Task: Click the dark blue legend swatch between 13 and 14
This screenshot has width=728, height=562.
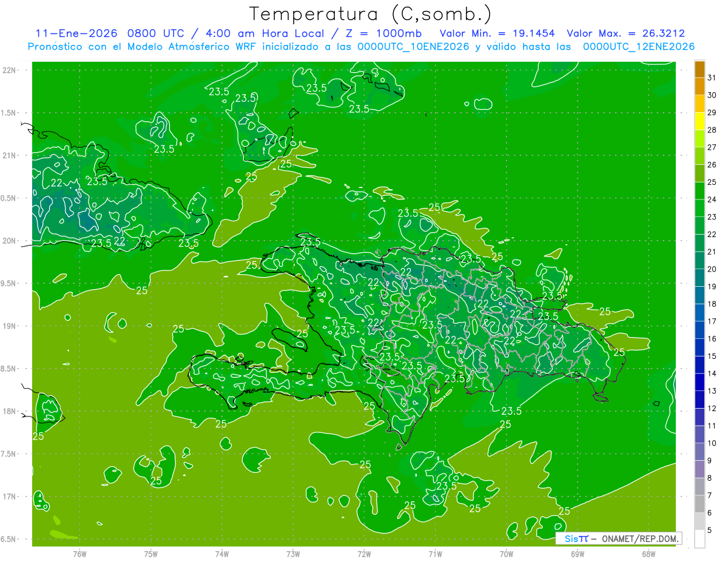Action: pyautogui.click(x=699, y=383)
